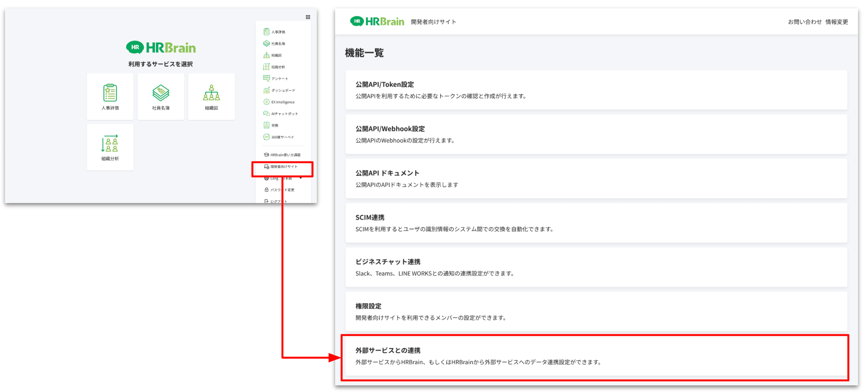The image size is (868, 392).
Task: Open the 公開API/Token設定 card
Action: tap(596, 90)
